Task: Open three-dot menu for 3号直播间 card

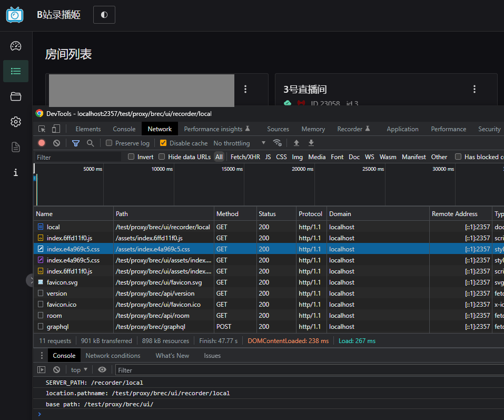Action: click(x=475, y=89)
